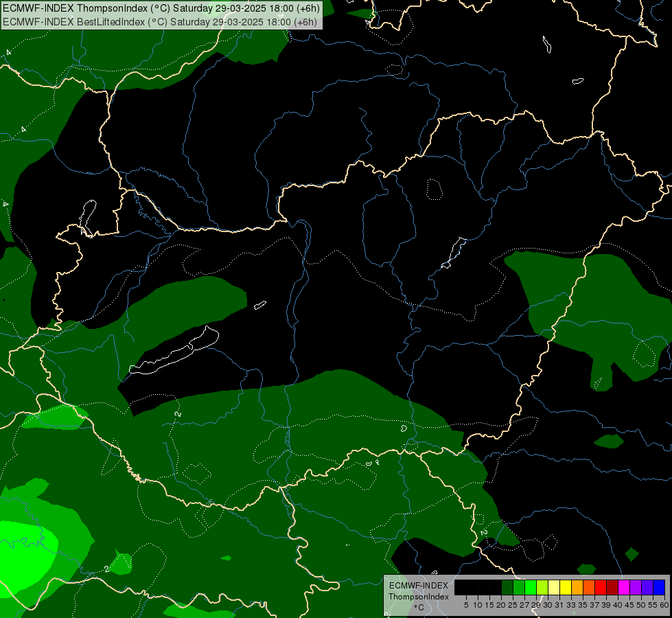Click the legend scale value 31
Image resolution: width=672 pixels, height=618 pixels.
pyautogui.click(x=559, y=605)
